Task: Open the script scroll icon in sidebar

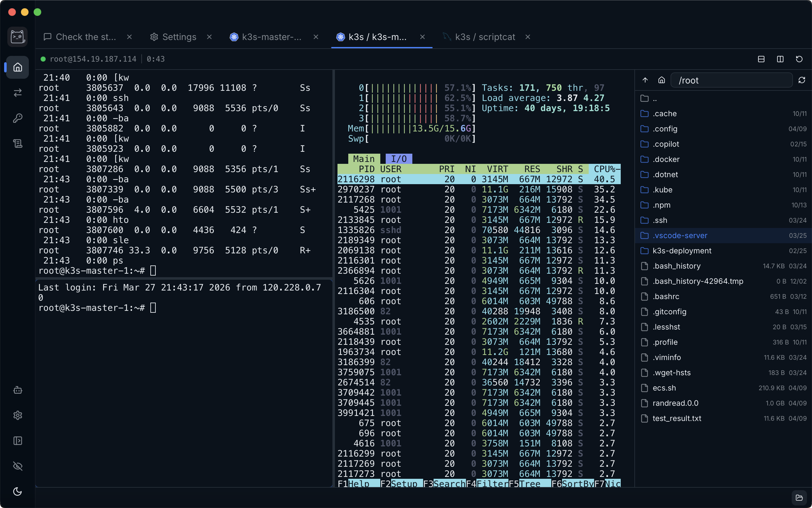Action: (17, 144)
